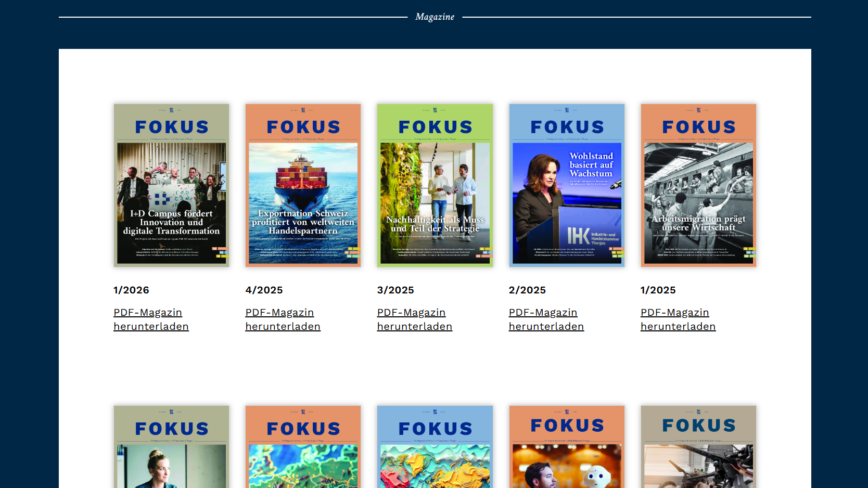Click the Magazine section heading
This screenshot has width=868, height=488.
(x=435, y=17)
